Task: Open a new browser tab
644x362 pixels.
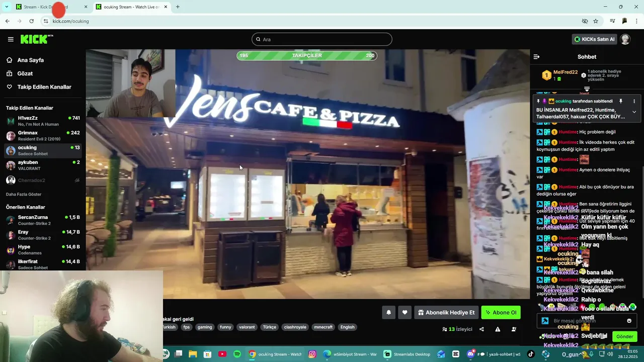Action: [178, 7]
